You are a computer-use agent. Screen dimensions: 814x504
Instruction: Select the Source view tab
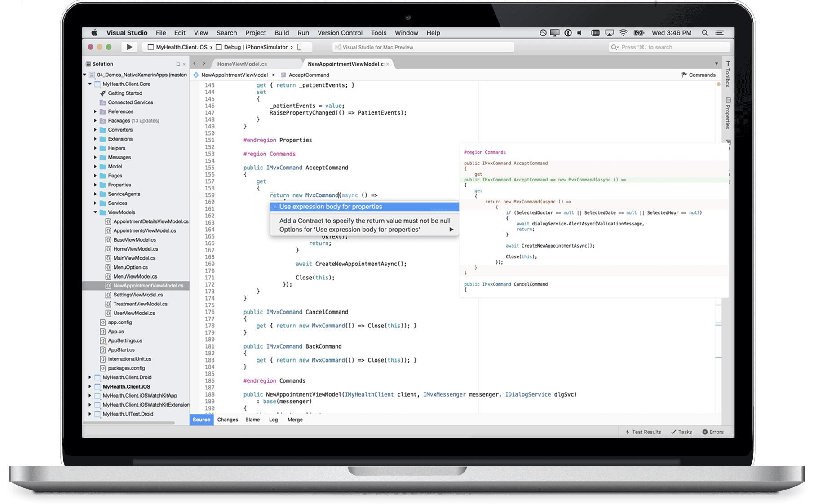coord(201,420)
